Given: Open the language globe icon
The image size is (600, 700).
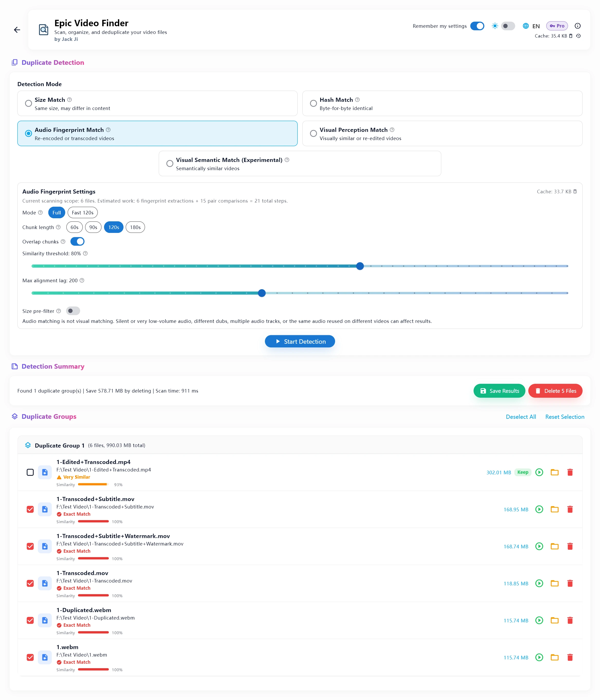Looking at the screenshot, I should (x=526, y=26).
